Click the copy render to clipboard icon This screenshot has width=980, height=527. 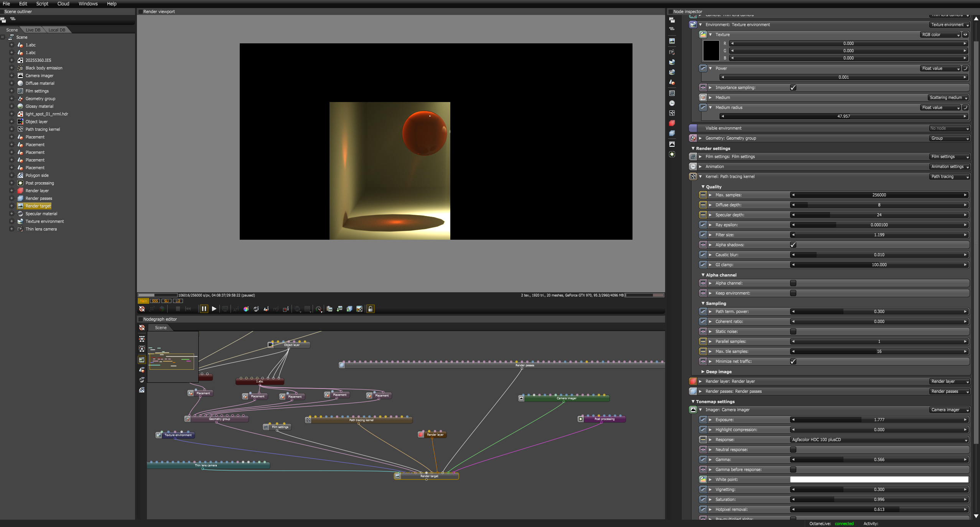pyautogui.click(x=329, y=309)
